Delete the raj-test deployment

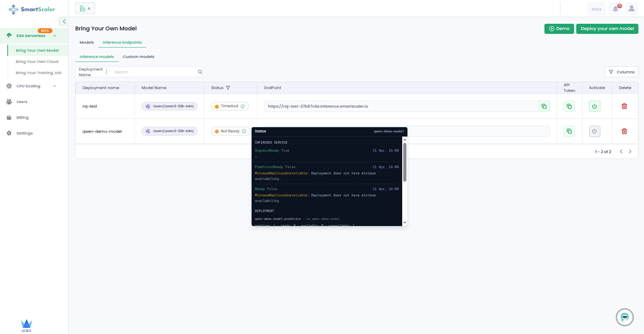point(624,106)
